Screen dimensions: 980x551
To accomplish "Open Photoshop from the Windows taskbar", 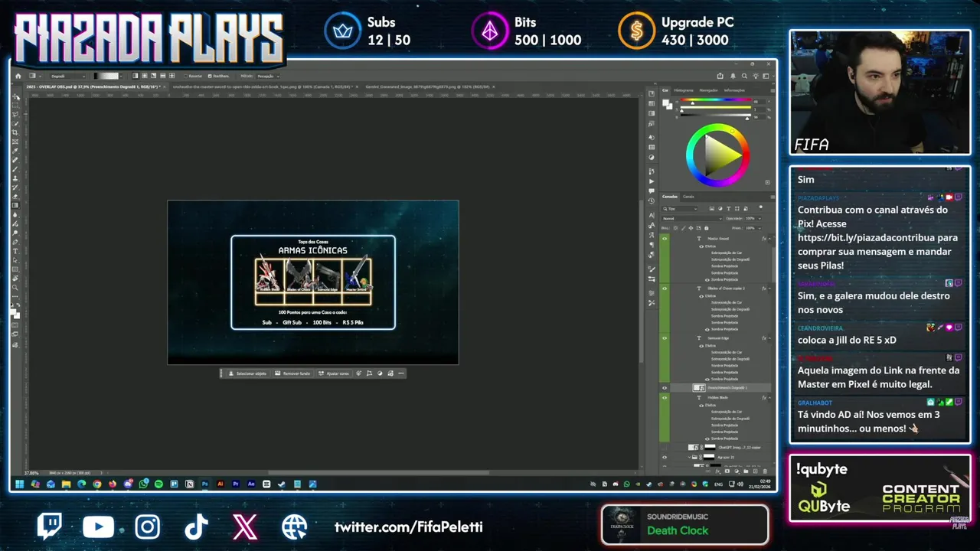I will (204, 484).
